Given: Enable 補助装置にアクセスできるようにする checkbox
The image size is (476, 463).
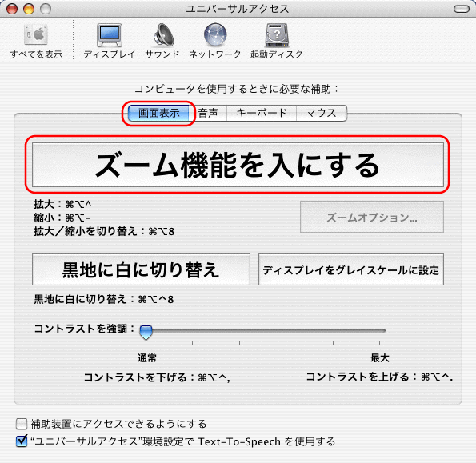Looking at the screenshot, I should click(22, 424).
